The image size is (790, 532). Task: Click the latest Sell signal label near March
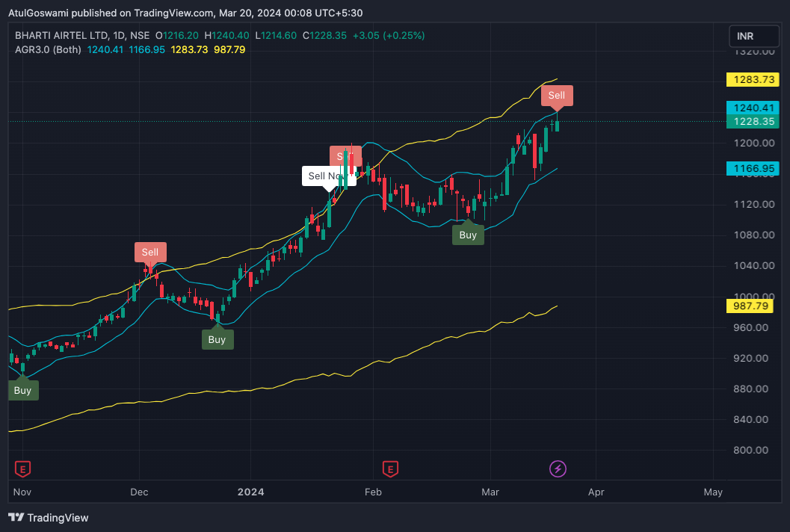point(557,96)
